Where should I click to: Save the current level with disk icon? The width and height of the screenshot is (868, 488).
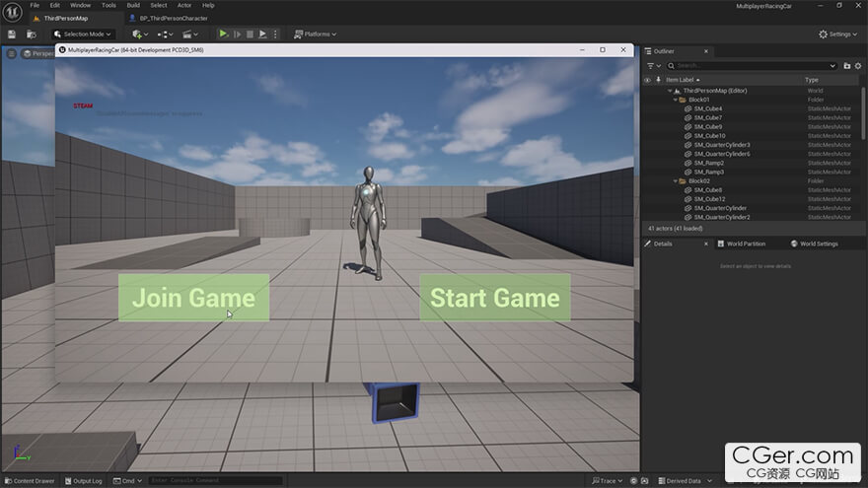(12, 35)
